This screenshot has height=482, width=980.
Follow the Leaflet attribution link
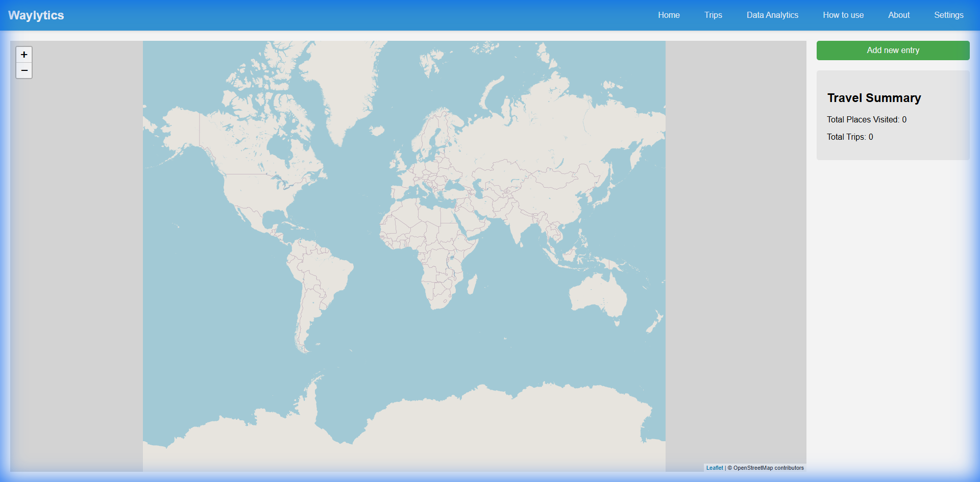pos(715,468)
